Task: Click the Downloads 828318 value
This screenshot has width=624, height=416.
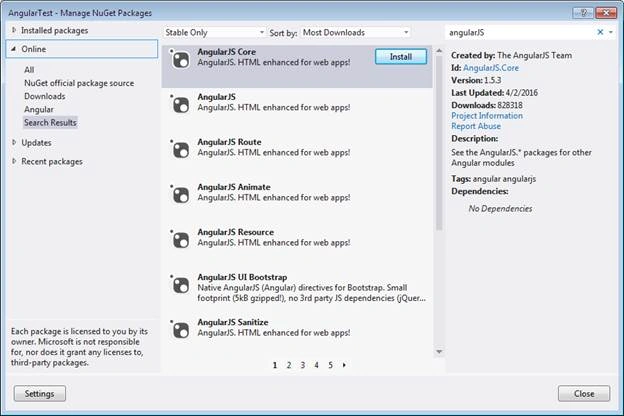Action: coord(510,105)
